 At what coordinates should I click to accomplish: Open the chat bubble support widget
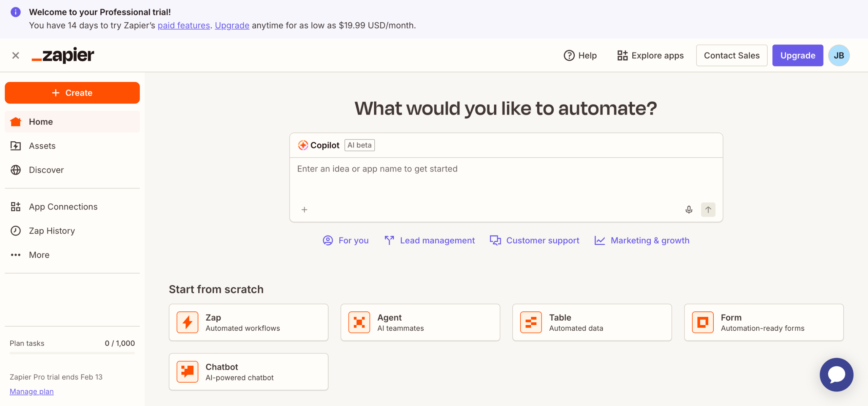pyautogui.click(x=836, y=374)
